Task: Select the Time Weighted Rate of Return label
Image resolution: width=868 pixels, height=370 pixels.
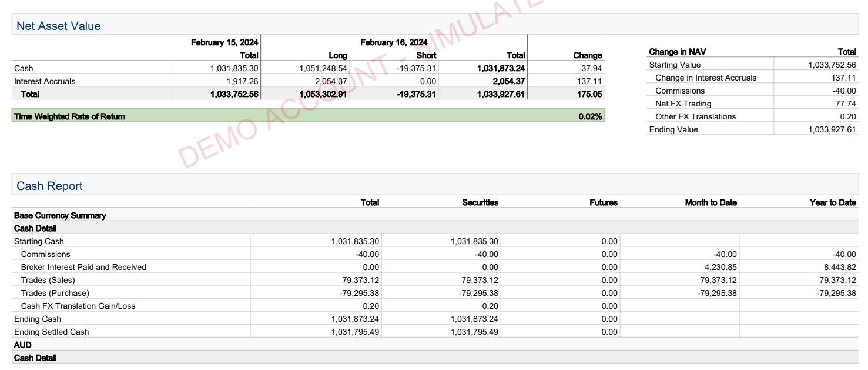Action: 69,116
